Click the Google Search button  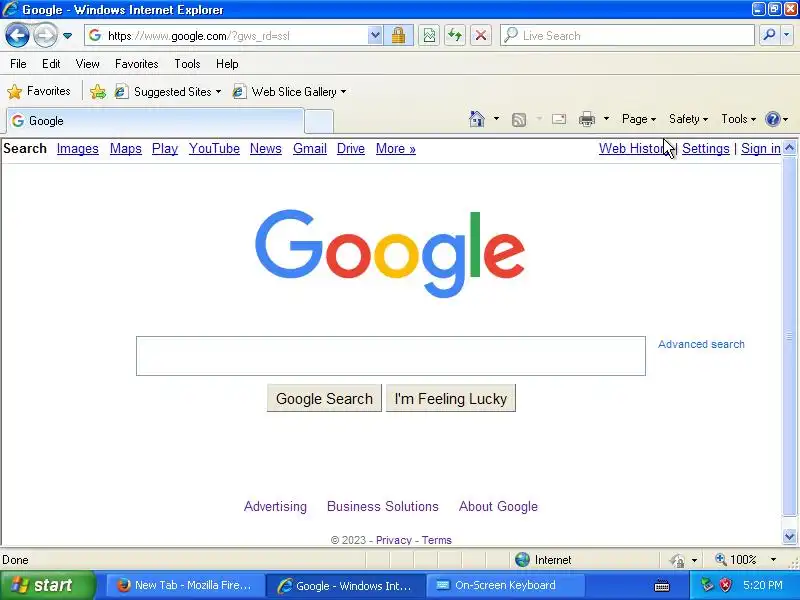(324, 398)
